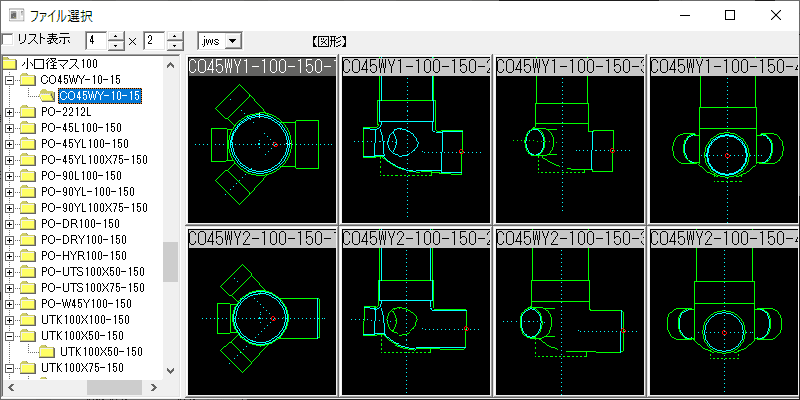Expand the PO-HYR100-150 folder node
The height and width of the screenshot is (400, 800).
tap(9, 256)
